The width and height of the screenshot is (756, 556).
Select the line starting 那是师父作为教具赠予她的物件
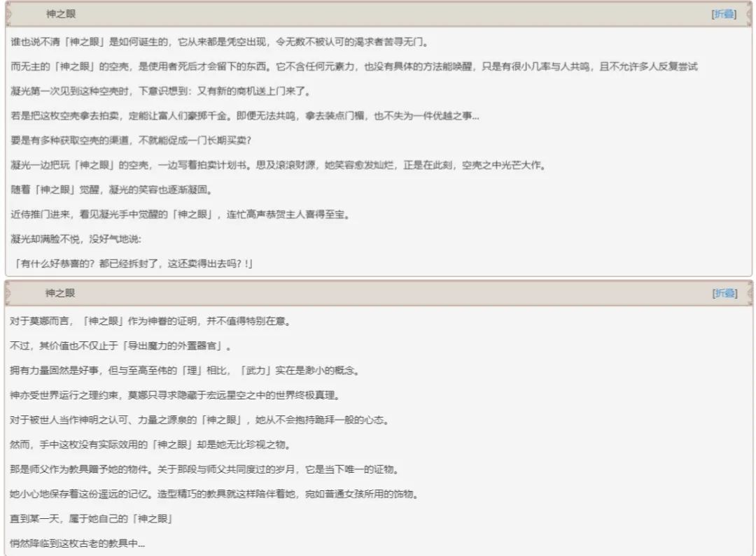pyautogui.click(x=204, y=469)
